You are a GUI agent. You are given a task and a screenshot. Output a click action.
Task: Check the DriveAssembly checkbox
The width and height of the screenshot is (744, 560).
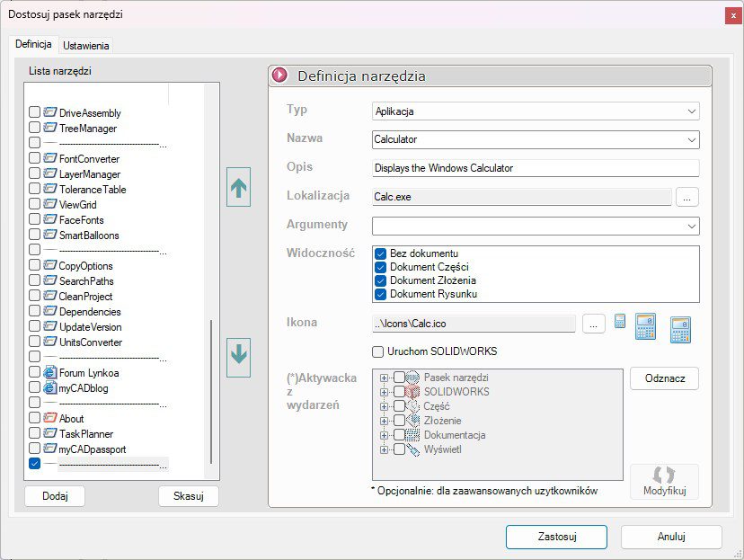[x=34, y=112]
